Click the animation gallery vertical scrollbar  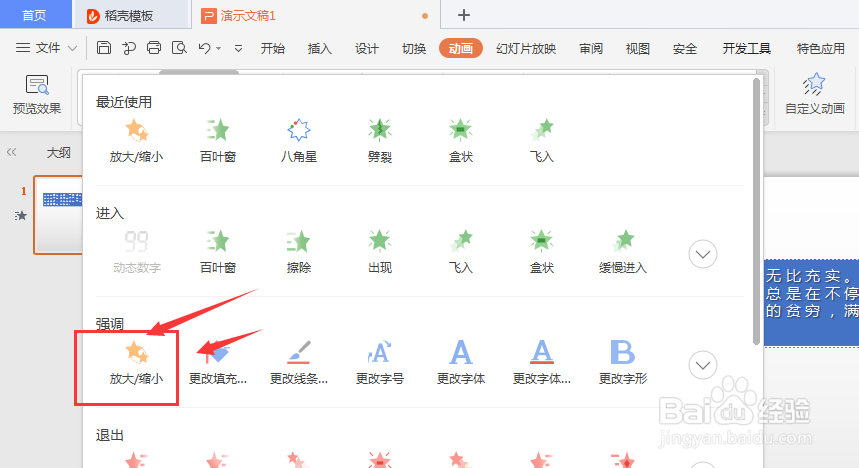(756, 212)
